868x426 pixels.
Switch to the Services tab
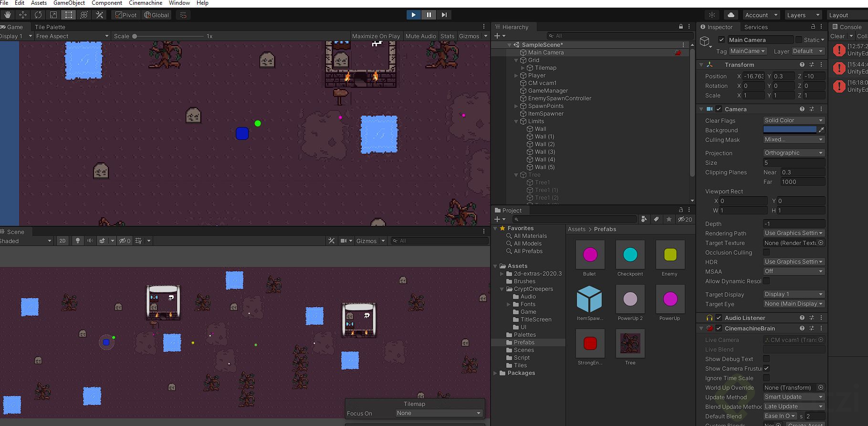point(756,27)
